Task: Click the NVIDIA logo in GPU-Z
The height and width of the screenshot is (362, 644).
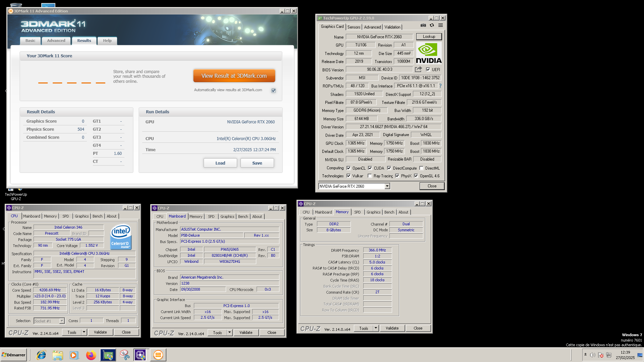Action: pos(429,53)
